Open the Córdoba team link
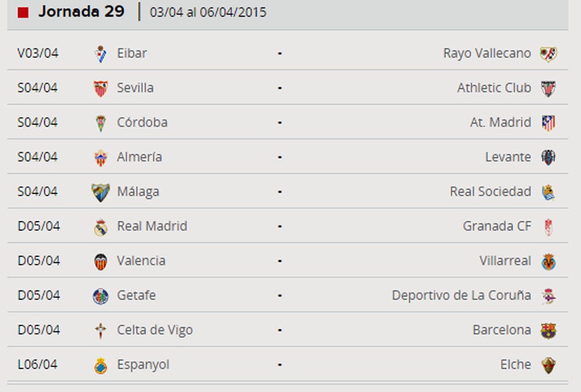The image size is (581, 392). coord(142,123)
